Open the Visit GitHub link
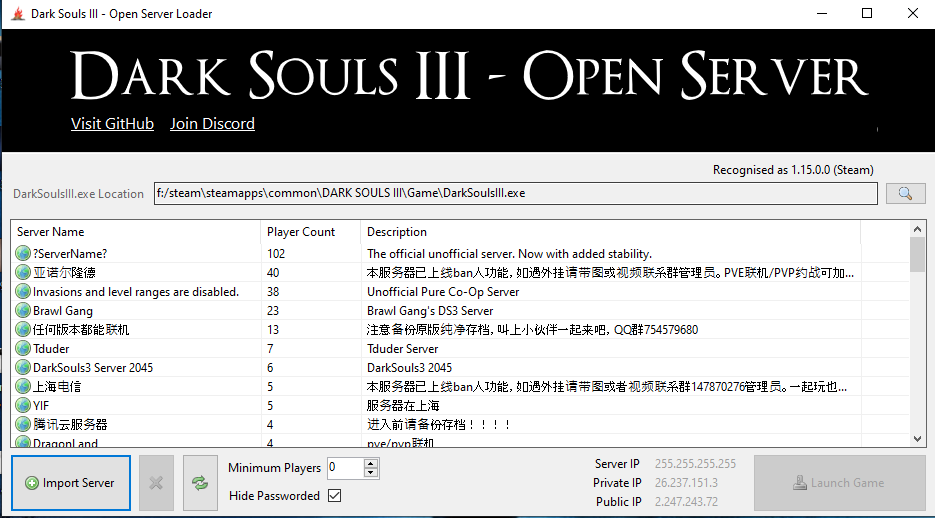 click(x=112, y=123)
